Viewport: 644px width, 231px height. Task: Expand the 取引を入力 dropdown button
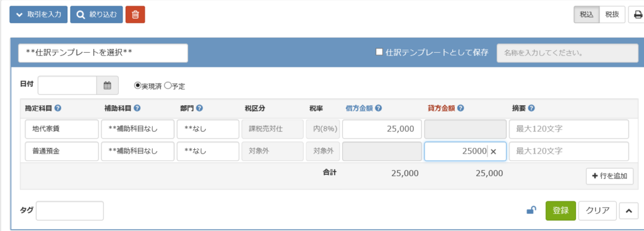[x=38, y=15]
